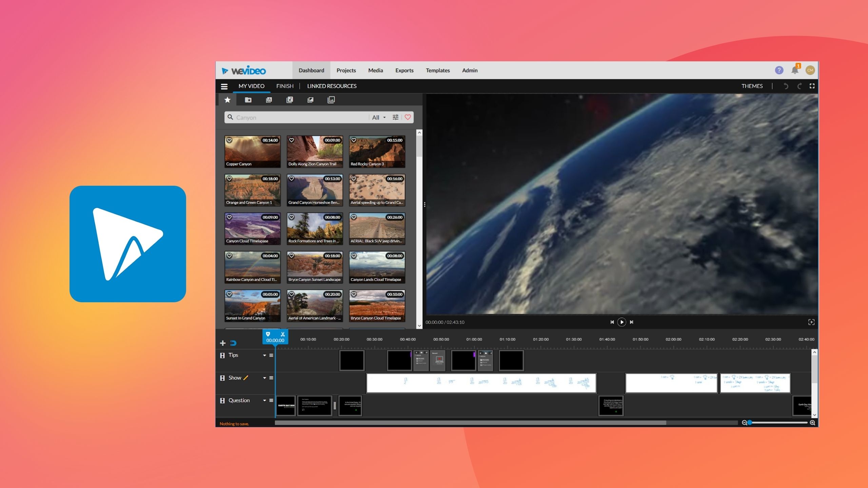Zoom out the timeline with minus magnifier
This screenshot has width=868, height=488.
pos(744,423)
